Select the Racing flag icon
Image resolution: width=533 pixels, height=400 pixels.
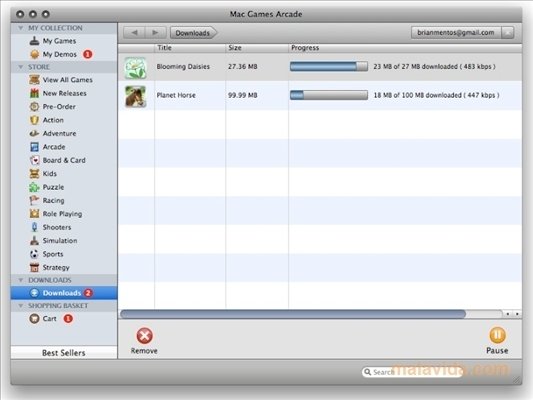(34, 201)
